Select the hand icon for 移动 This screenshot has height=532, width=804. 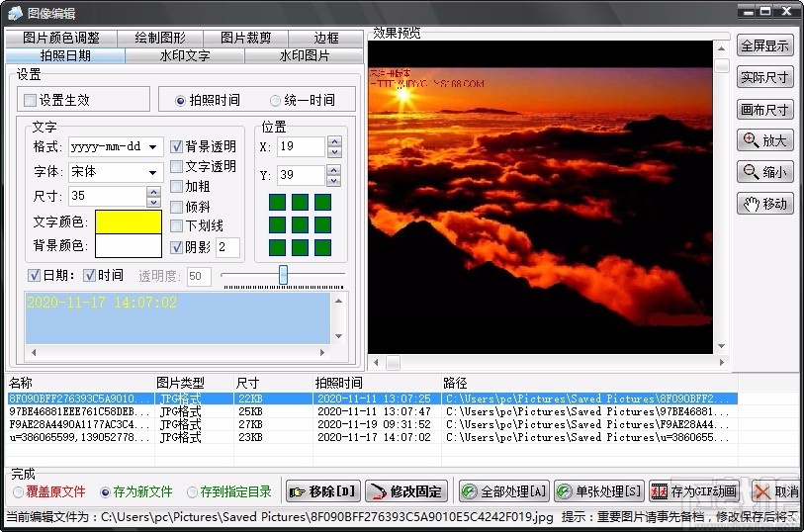pyautogui.click(x=752, y=204)
